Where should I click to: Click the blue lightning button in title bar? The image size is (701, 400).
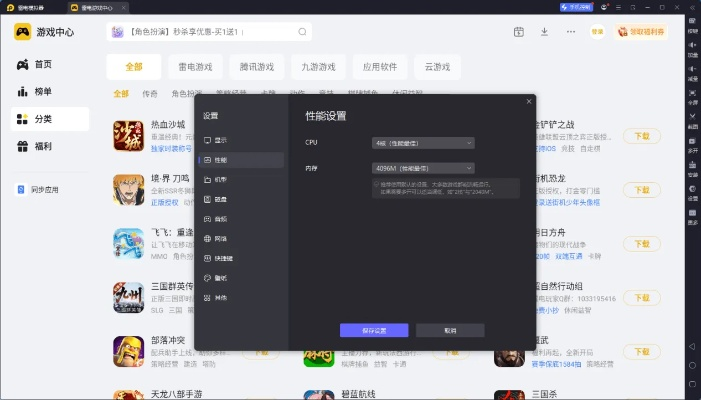point(576,7)
